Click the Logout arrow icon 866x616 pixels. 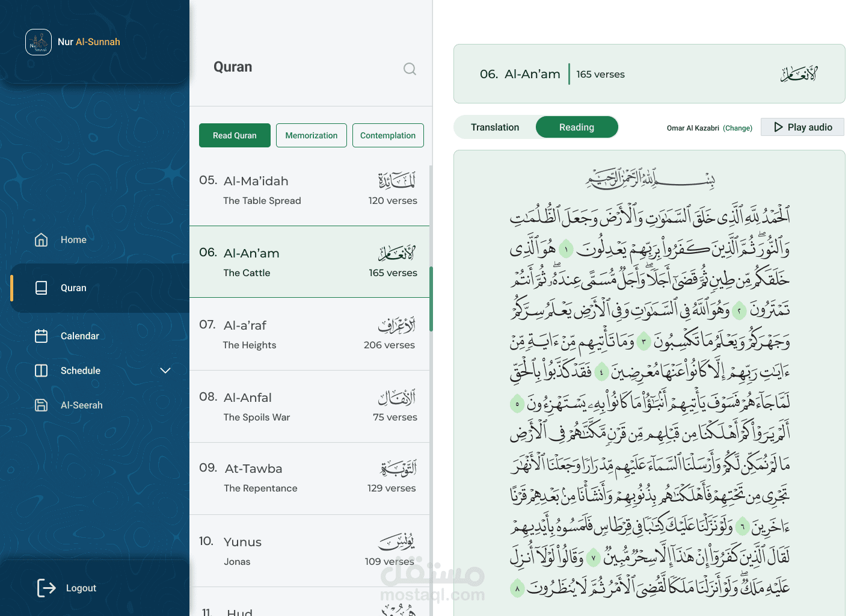46,588
